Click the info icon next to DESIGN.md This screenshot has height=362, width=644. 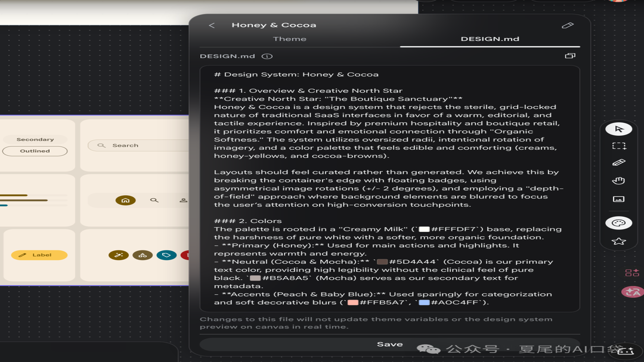pos(267,56)
